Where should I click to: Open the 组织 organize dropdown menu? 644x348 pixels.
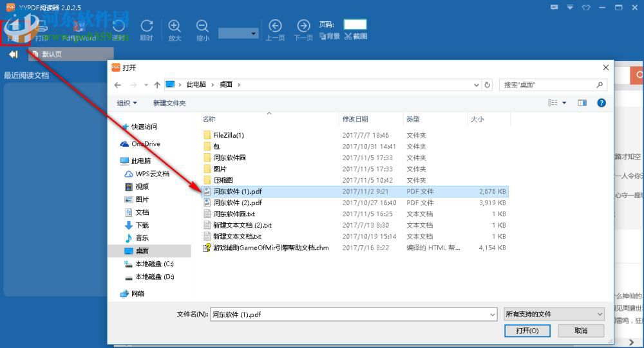pos(127,103)
